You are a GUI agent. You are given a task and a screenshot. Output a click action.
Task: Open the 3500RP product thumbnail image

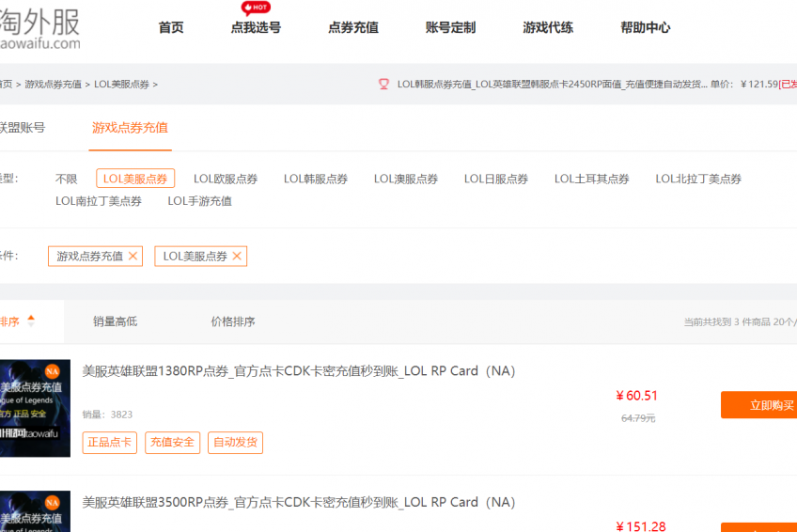tap(35, 512)
